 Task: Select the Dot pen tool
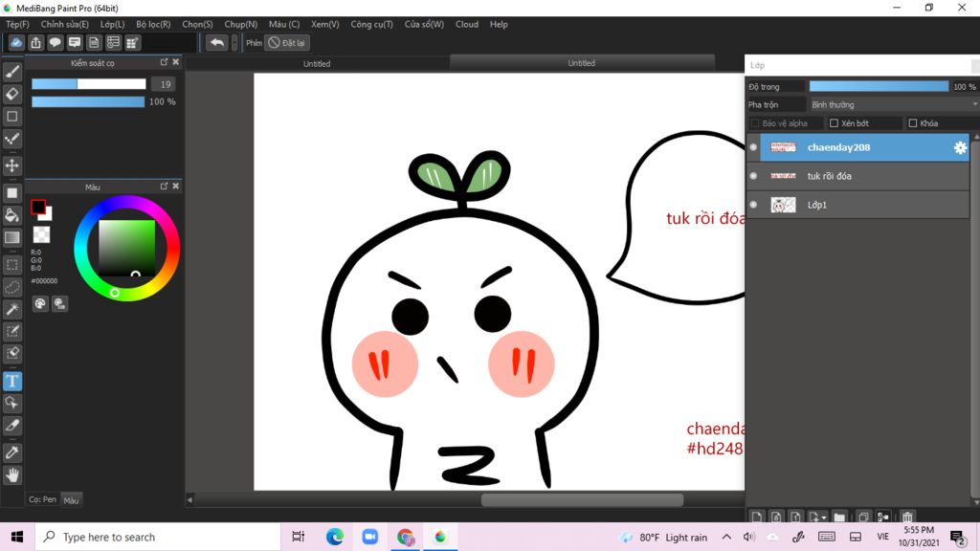pos(11,139)
